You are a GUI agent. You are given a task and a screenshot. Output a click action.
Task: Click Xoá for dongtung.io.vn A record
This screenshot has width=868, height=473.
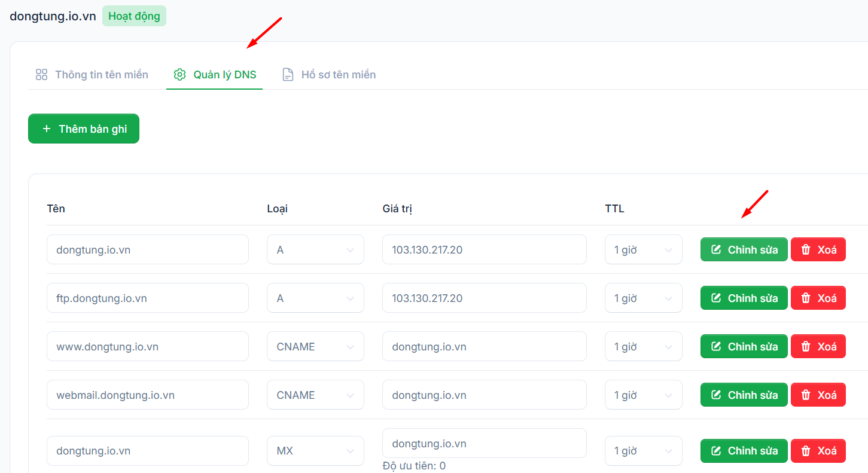818,249
